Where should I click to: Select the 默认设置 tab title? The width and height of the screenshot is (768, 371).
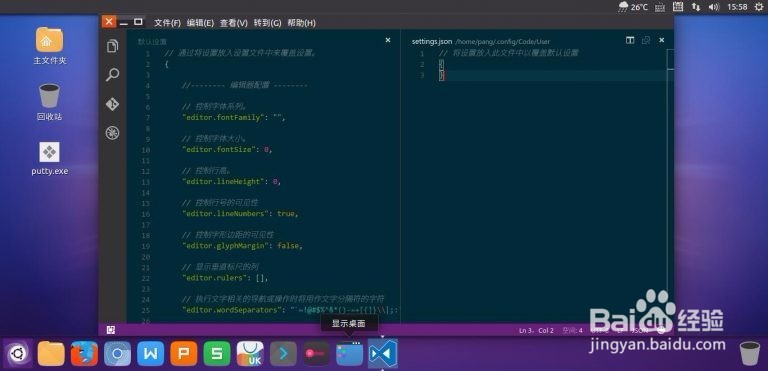[x=152, y=42]
